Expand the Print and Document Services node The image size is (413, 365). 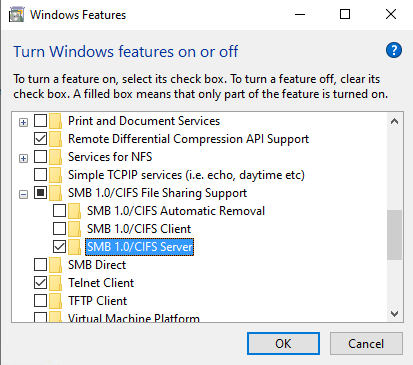click(23, 123)
